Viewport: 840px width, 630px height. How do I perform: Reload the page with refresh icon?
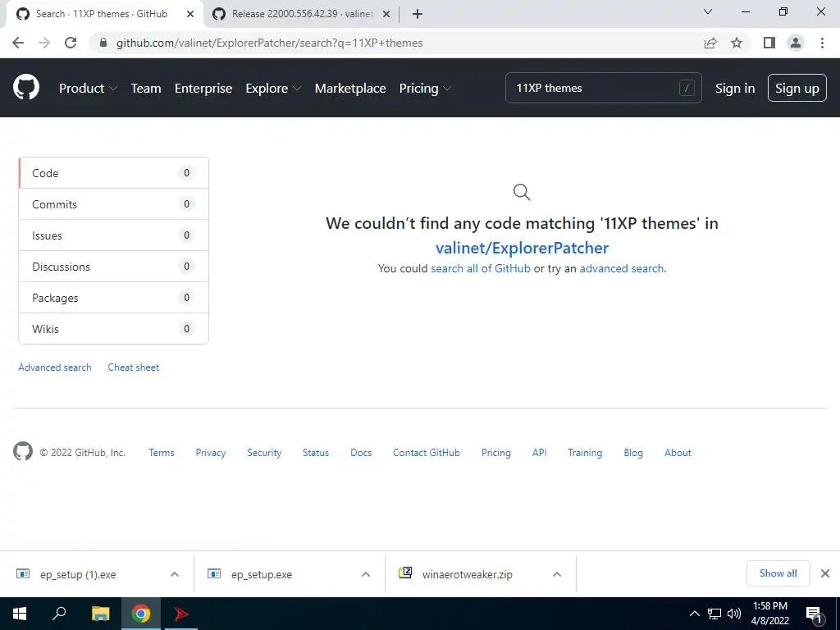pos(71,43)
